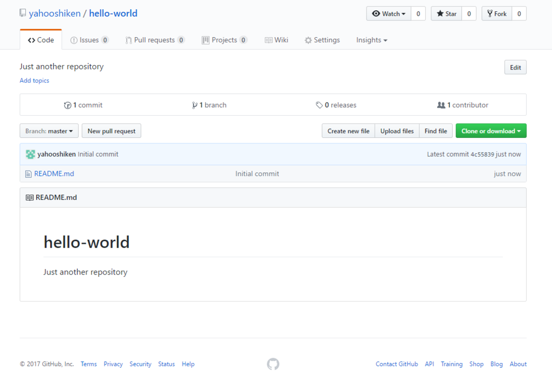Click the people icon next to 1 contributor
Viewport: 552px width, 392px height.
[441, 105]
